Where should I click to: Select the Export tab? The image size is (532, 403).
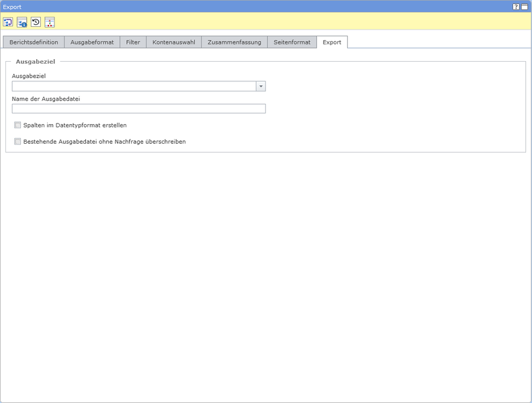[x=332, y=42]
